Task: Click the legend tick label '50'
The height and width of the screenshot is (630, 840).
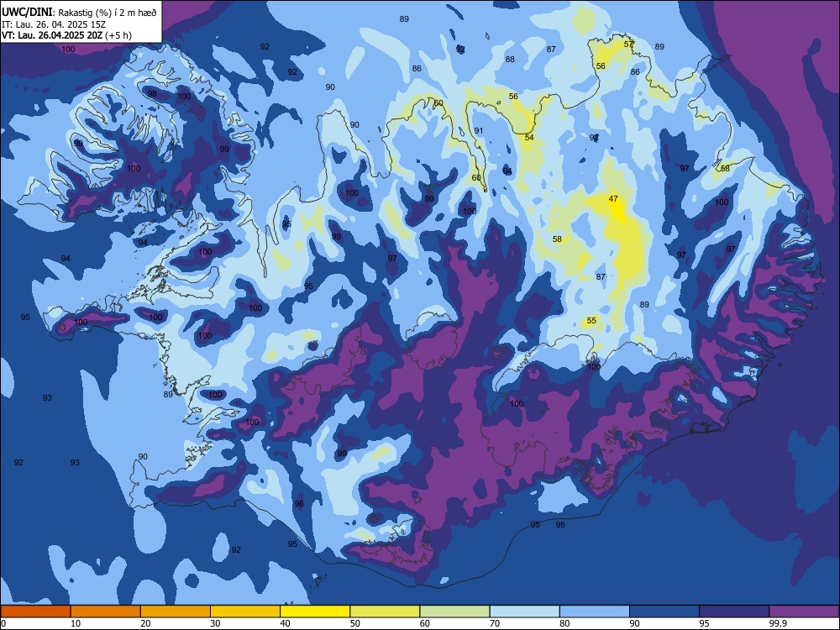Action: coord(355,623)
